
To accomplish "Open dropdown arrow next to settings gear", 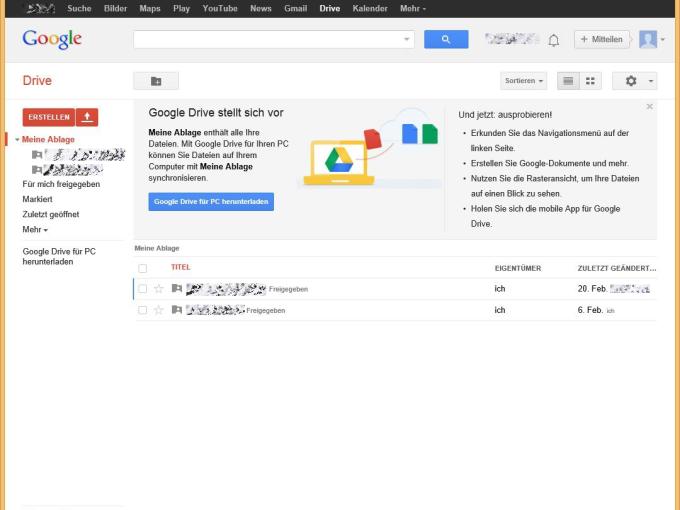I will (651, 81).
